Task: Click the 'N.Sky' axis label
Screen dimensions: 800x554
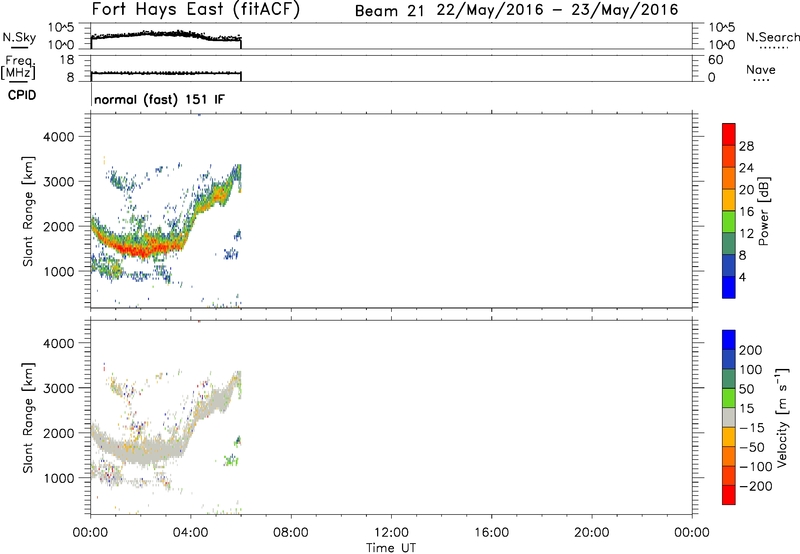Action: pos(19,37)
